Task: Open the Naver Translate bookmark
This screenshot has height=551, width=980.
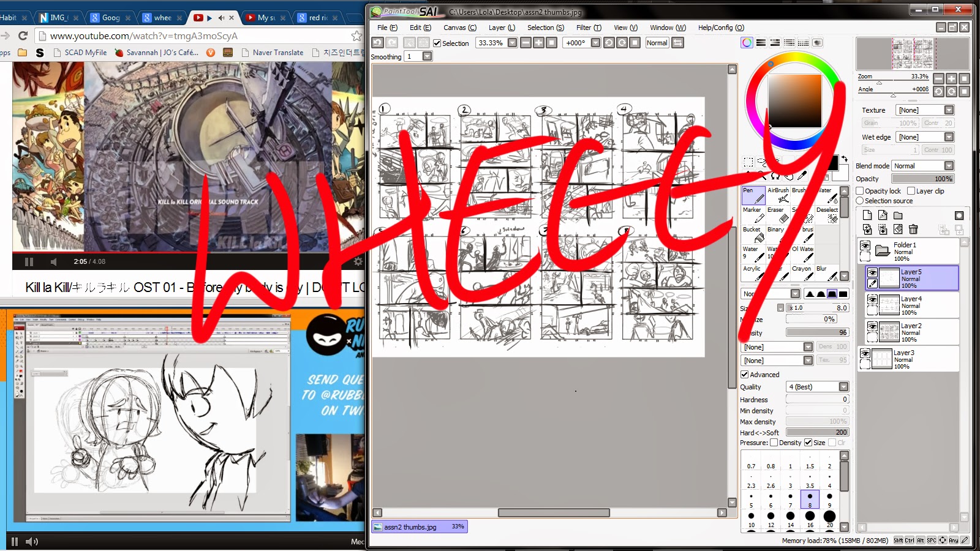Action: (x=273, y=53)
